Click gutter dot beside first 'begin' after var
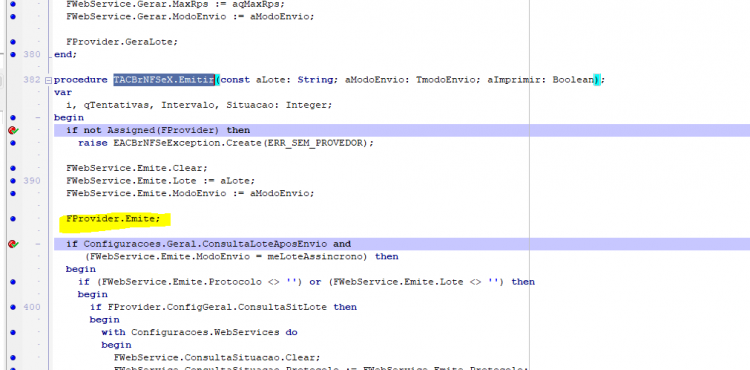The image size is (750, 370). (13, 118)
